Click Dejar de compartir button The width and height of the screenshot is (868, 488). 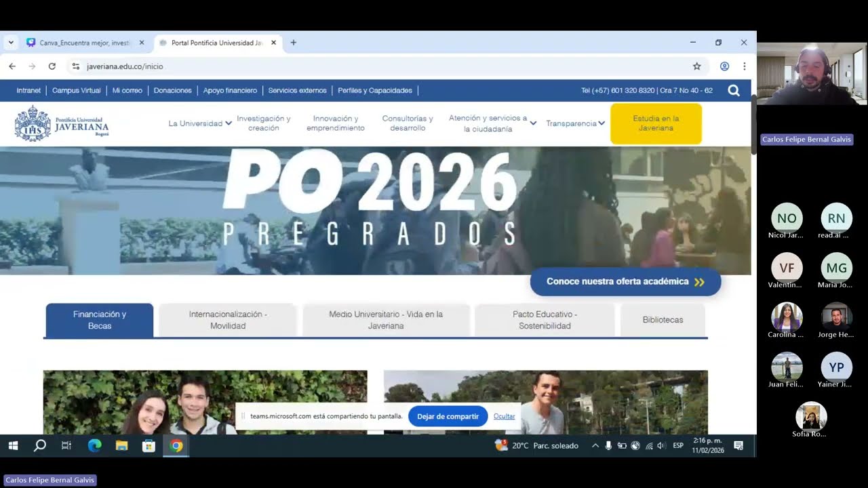click(448, 416)
